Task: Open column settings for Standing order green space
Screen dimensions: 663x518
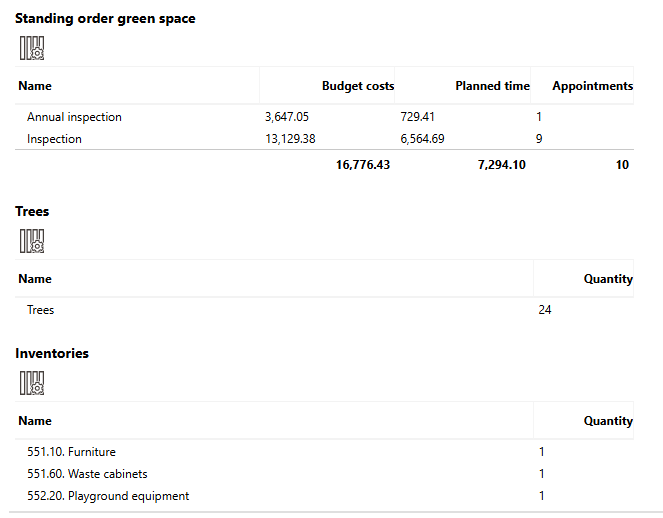Action: click(x=31, y=47)
